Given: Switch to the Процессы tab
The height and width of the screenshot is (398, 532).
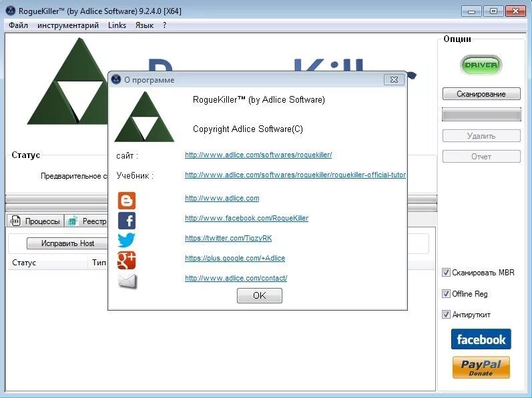Looking at the screenshot, I should 35,221.
